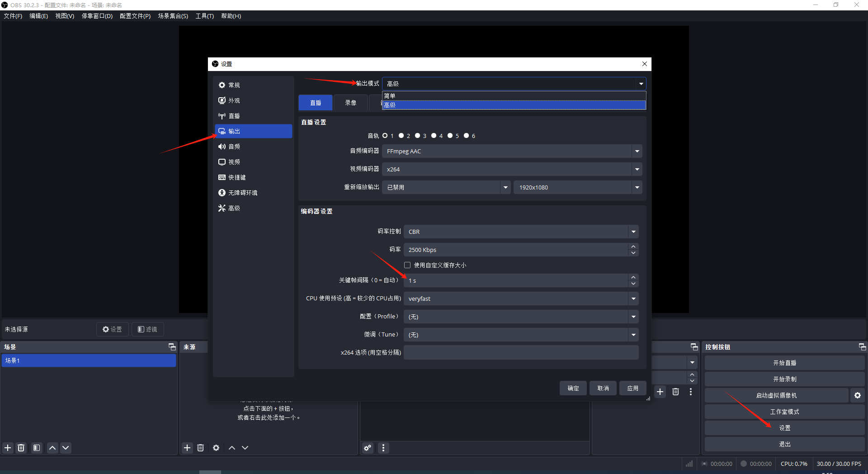Toggle 工作室模式 button
Screen dimensions: 868x474
(x=784, y=412)
